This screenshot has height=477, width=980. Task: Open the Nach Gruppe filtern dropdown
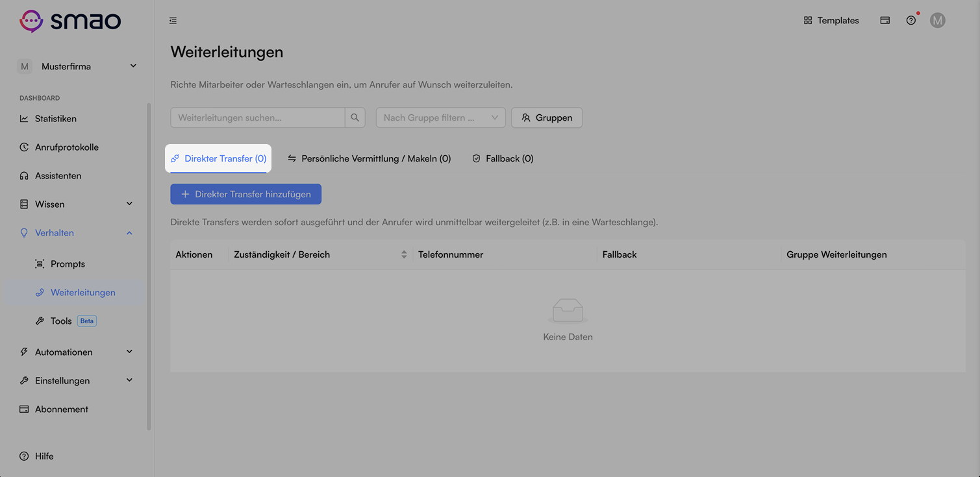[x=441, y=117]
